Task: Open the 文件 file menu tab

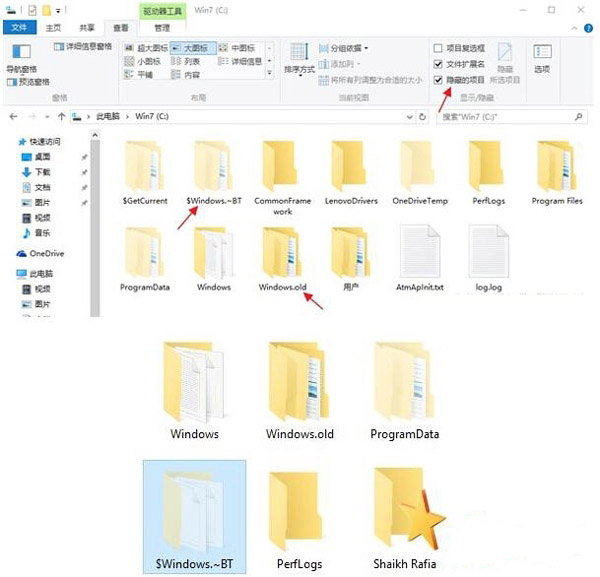Action: (17, 28)
